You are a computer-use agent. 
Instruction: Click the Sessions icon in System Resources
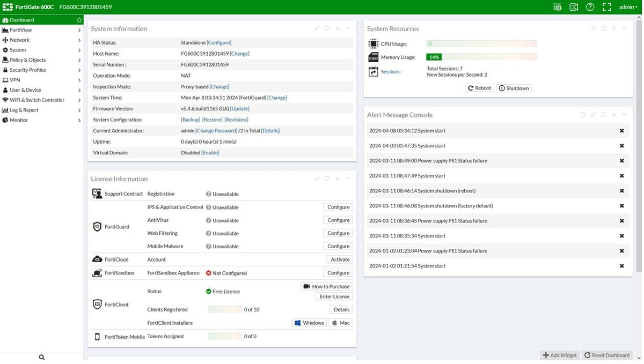tap(374, 71)
